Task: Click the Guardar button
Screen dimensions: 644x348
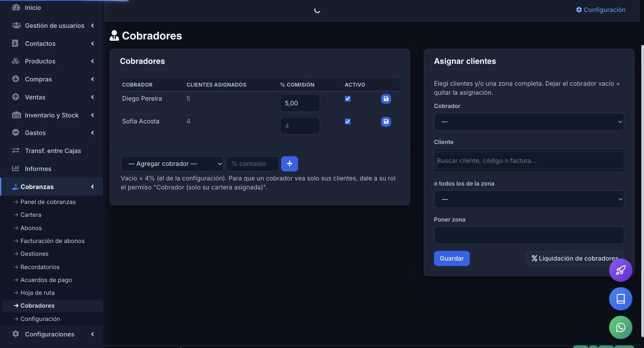Action: tap(452, 258)
